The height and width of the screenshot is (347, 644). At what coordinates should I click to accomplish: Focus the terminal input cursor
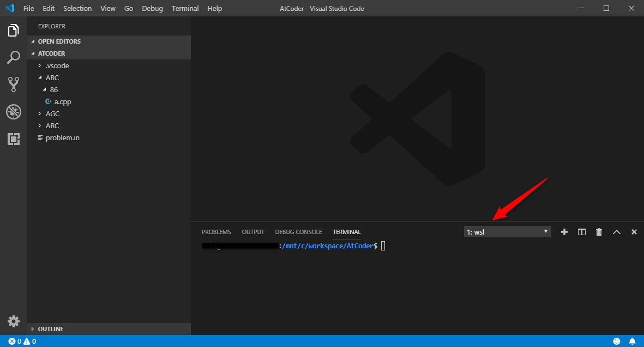pyautogui.click(x=383, y=246)
